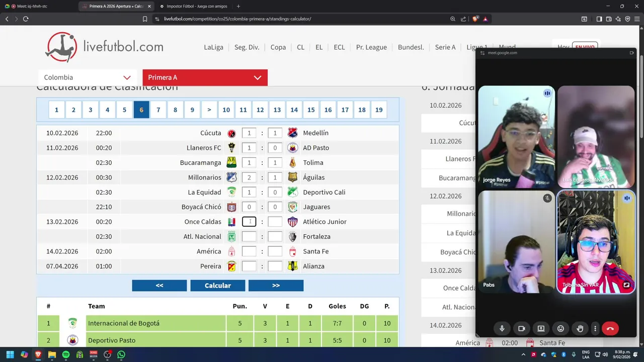Select matchday 7 tab
This screenshot has width=644, height=362.
[x=158, y=110]
